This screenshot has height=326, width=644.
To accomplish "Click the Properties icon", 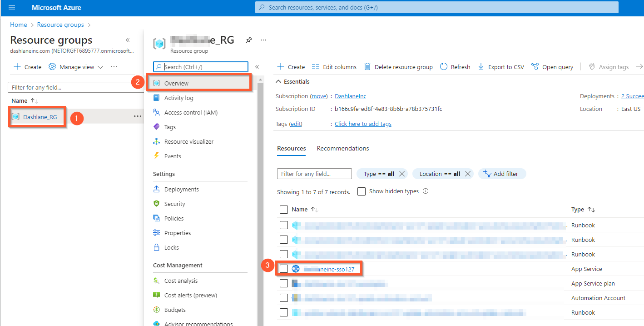I will (156, 233).
